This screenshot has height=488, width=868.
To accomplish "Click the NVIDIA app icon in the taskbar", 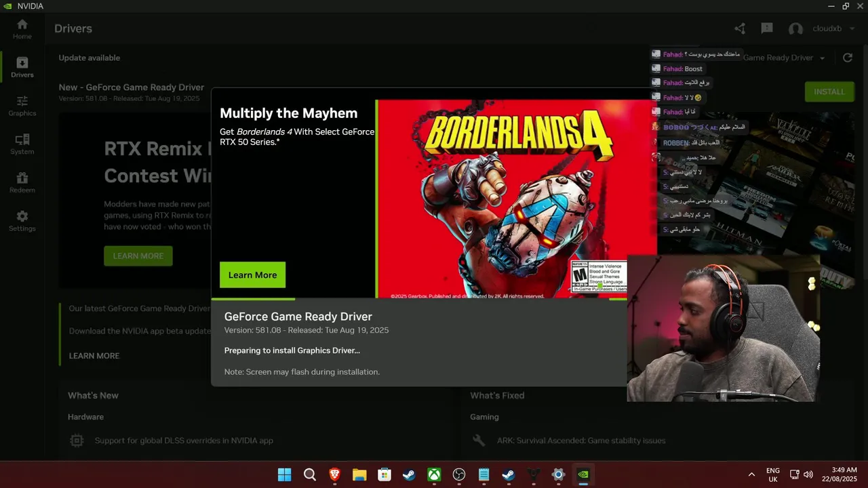I will (x=583, y=474).
